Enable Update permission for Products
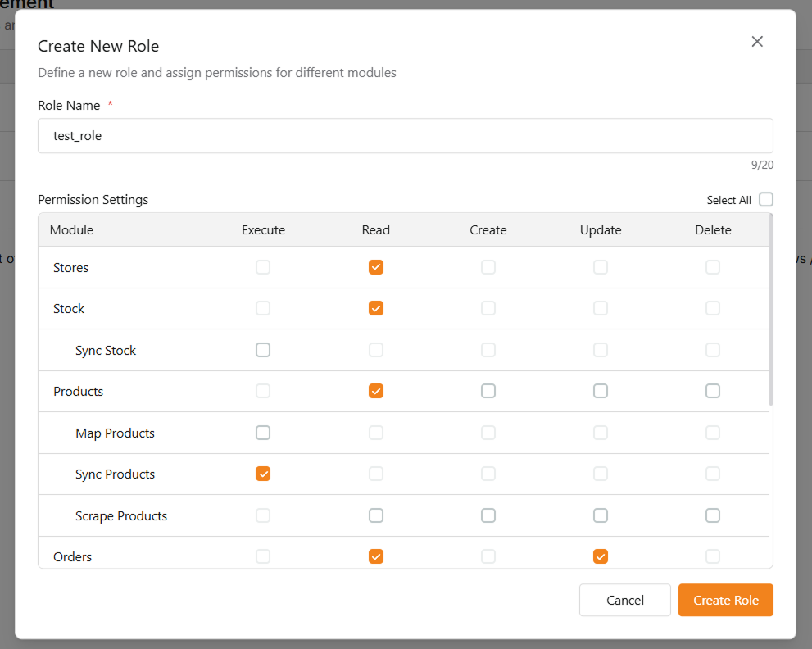Viewport: 812px width, 649px height. (x=601, y=391)
